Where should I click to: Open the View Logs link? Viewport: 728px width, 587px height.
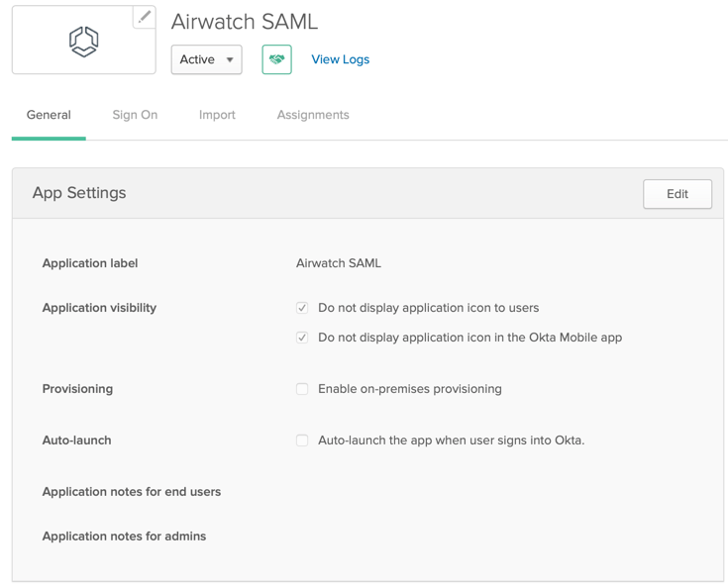coord(340,59)
